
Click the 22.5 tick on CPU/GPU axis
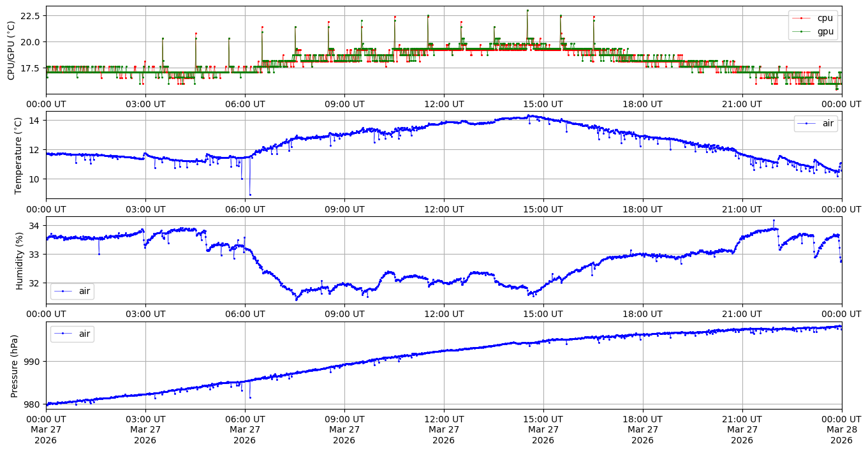pos(29,15)
